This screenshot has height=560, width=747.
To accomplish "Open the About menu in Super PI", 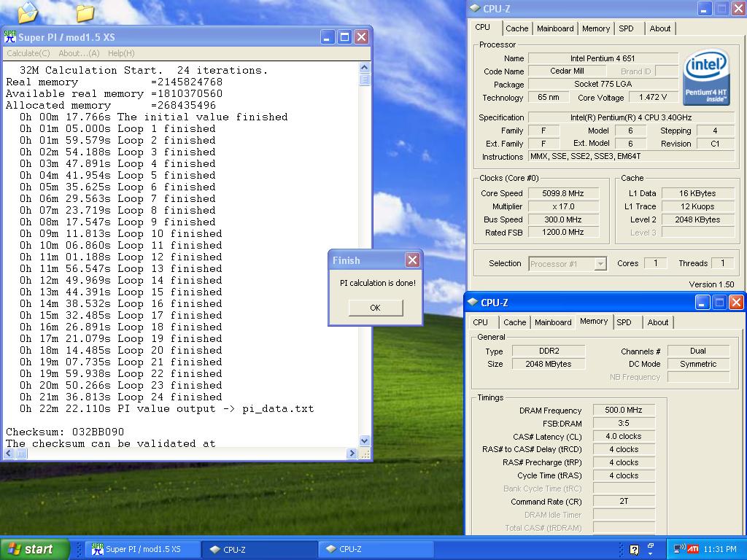I will (79, 53).
